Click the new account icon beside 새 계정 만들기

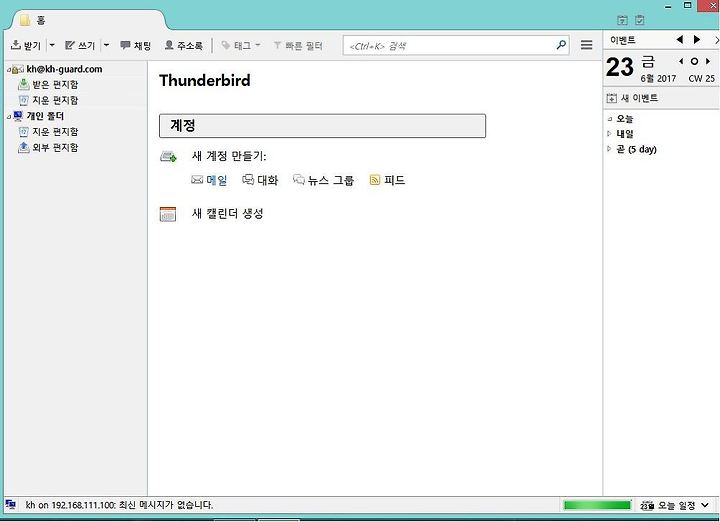[x=168, y=157]
